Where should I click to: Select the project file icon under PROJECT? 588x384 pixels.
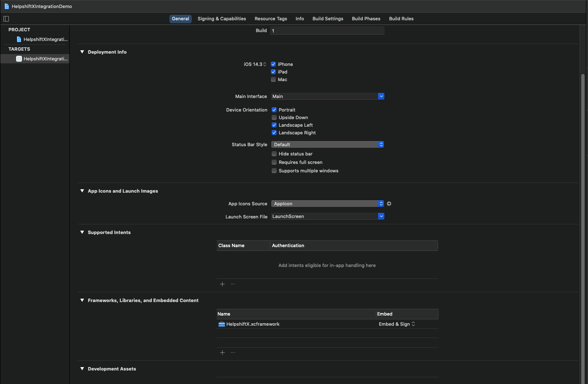pos(19,39)
